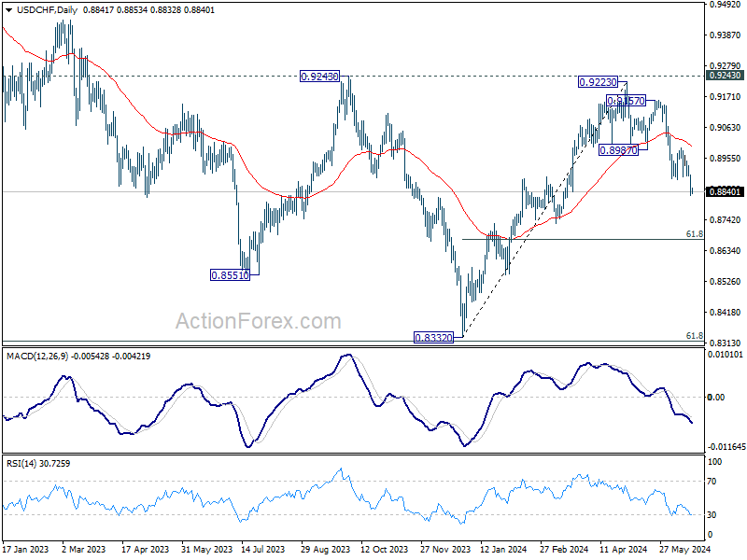Click the 0.94920 value on the price scale
Image resolution: width=747 pixels, height=560 pixels.
click(726, 5)
